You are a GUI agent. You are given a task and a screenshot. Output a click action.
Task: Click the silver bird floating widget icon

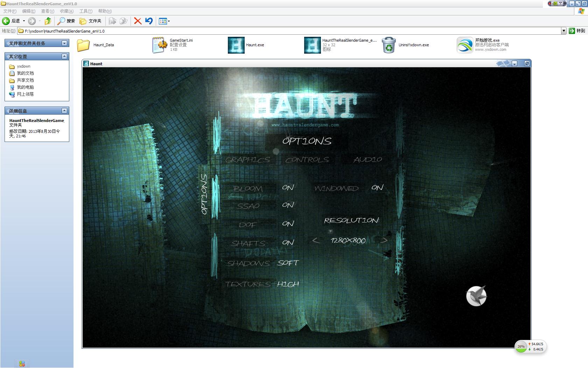coord(476,296)
